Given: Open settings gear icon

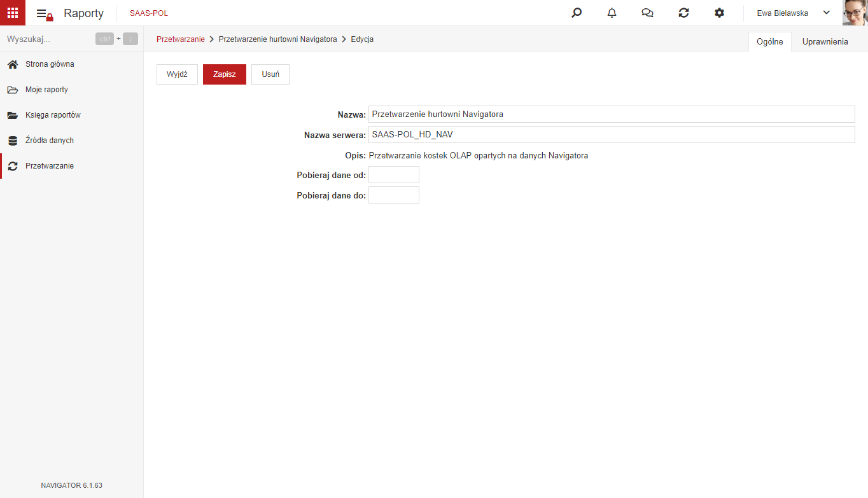Looking at the screenshot, I should [719, 13].
